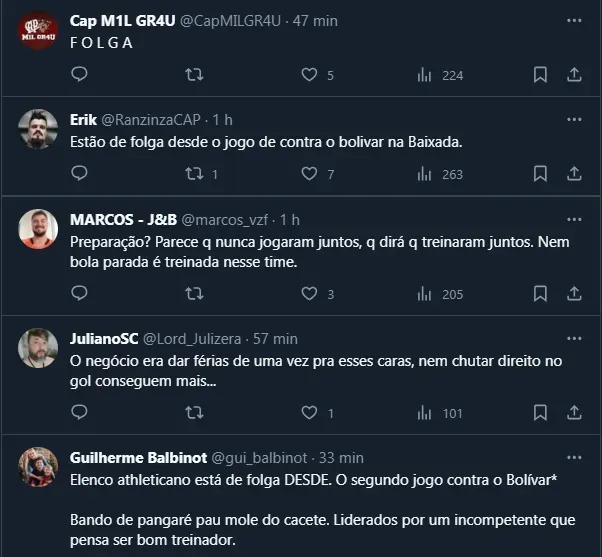
Task: Like Erik's tweet with 7 likes
Action: [310, 174]
